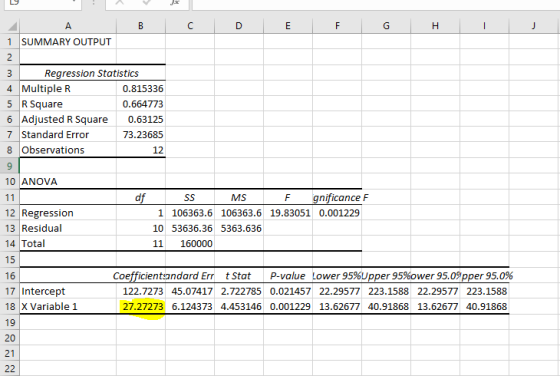560x376 pixels.
Task: Select the Observations count 12
Action: click(141, 150)
